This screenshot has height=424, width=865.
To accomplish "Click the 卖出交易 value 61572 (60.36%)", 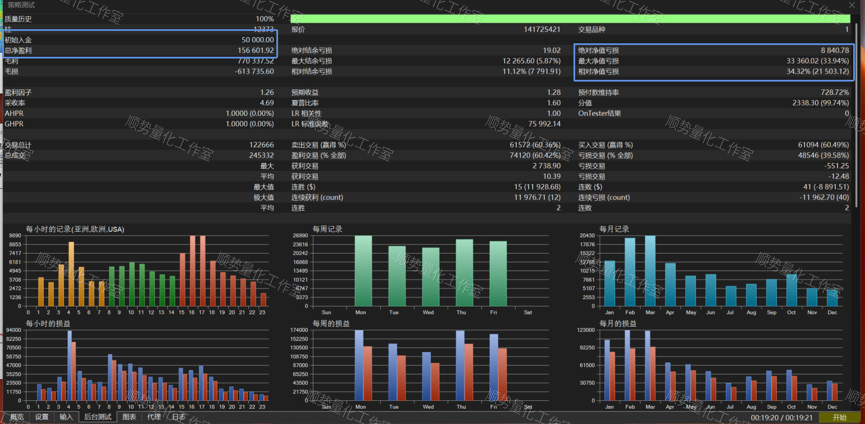I will click(x=535, y=144).
